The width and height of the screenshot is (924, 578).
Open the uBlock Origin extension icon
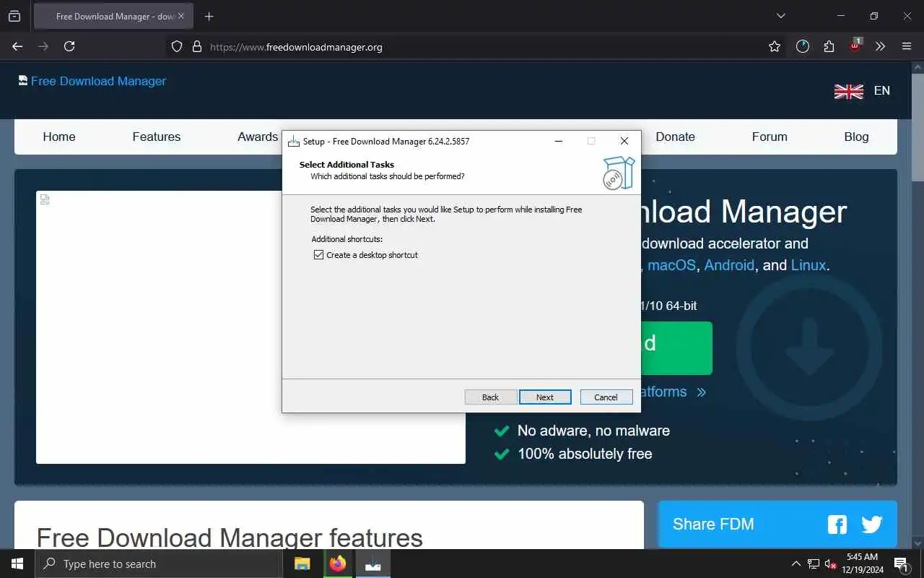pyautogui.click(x=855, y=46)
